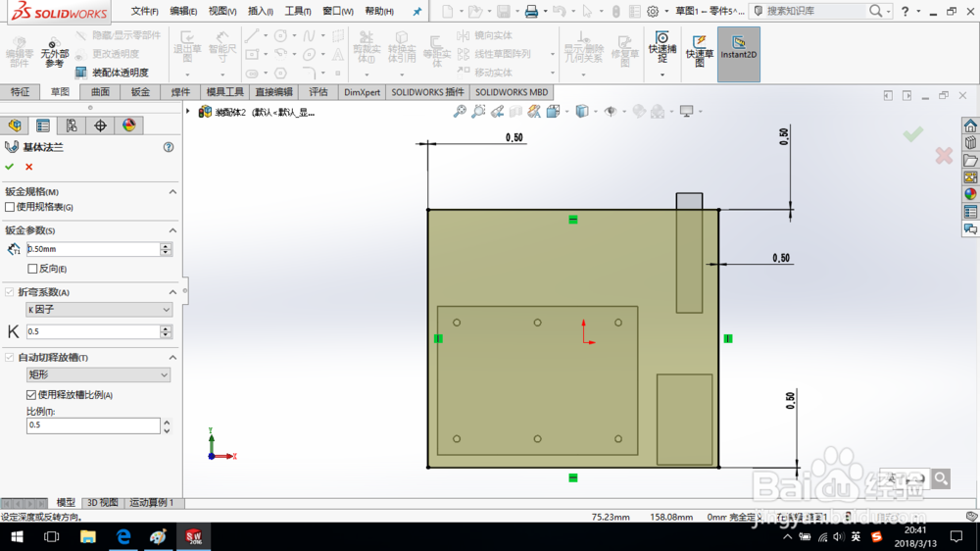
Task: Activate the Instant2D tool
Action: point(739,54)
